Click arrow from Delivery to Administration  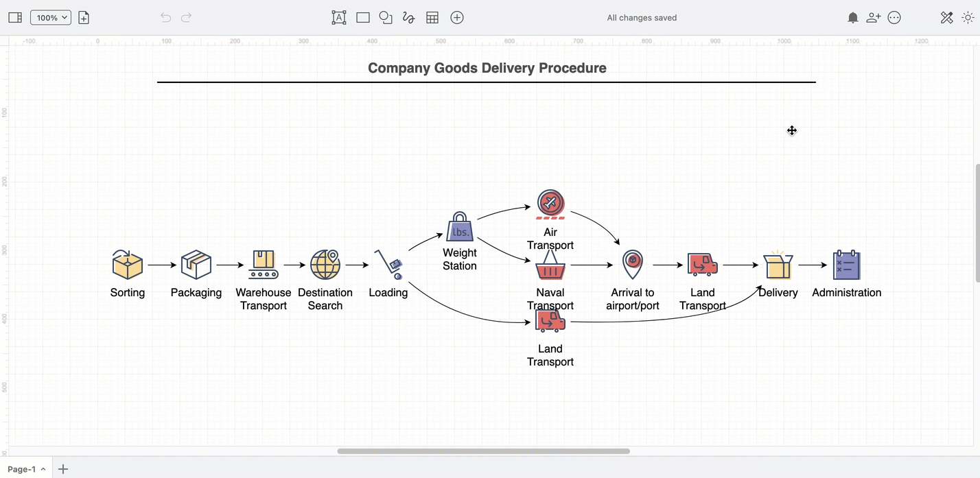(813, 265)
